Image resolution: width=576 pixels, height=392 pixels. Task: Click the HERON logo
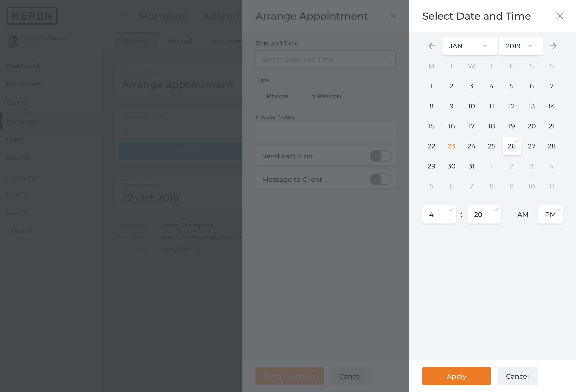[x=32, y=16]
